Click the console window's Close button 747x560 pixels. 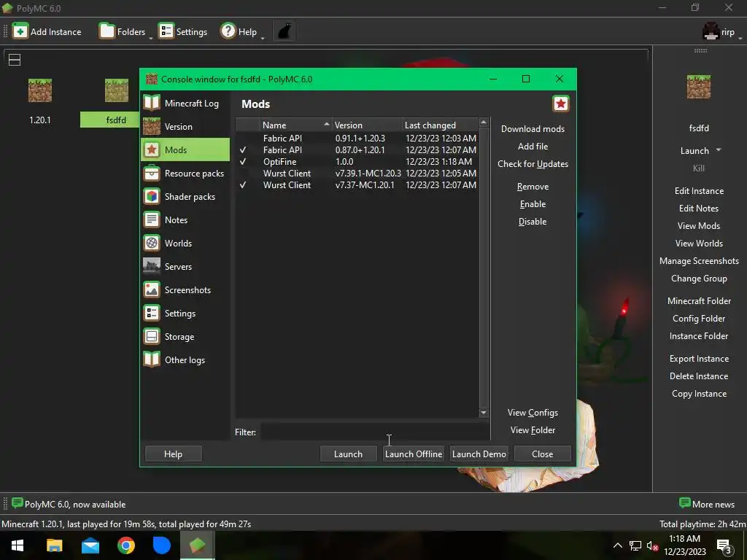pyautogui.click(x=542, y=454)
